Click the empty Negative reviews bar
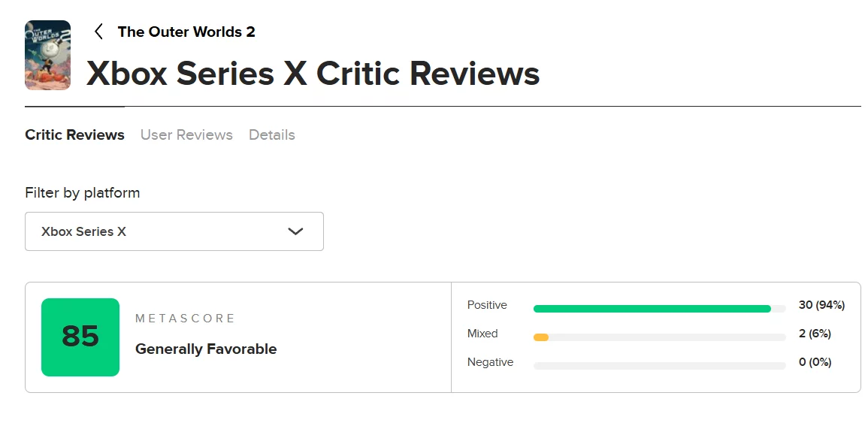Image resolution: width=868 pixels, height=426 pixels. coord(659,366)
